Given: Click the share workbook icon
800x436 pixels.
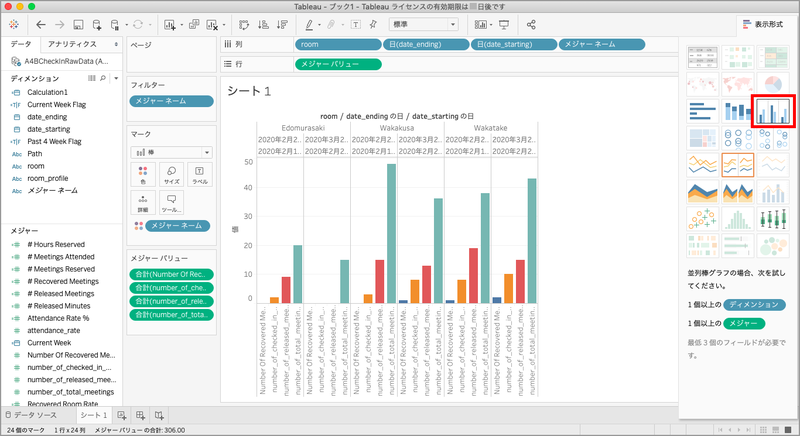Looking at the screenshot, I should pos(531,24).
